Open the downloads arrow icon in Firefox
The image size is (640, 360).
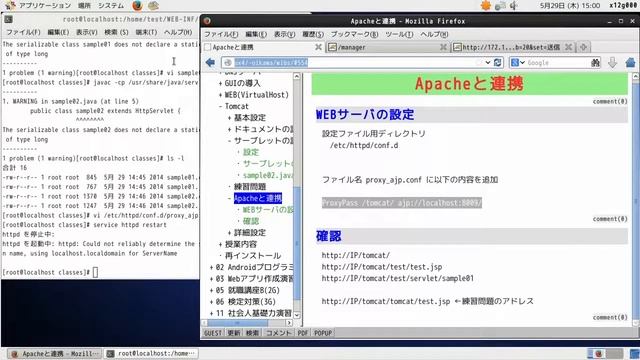pyautogui.click(x=612, y=62)
